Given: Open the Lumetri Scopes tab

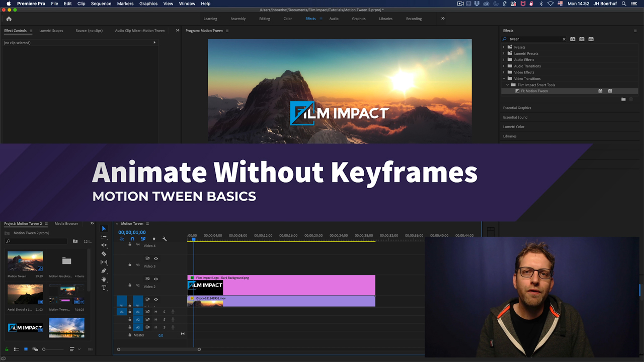Looking at the screenshot, I should coord(51,31).
